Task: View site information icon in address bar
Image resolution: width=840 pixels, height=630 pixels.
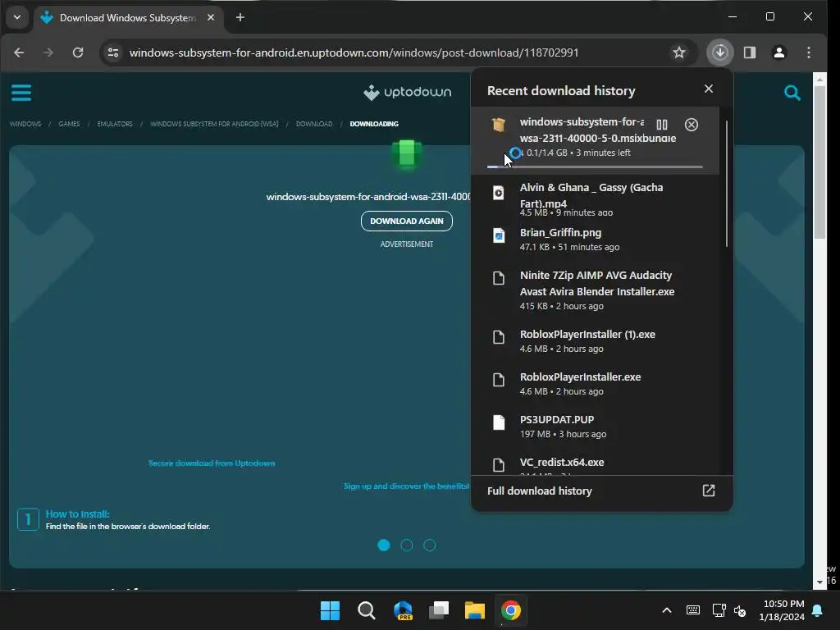Action: [113, 52]
